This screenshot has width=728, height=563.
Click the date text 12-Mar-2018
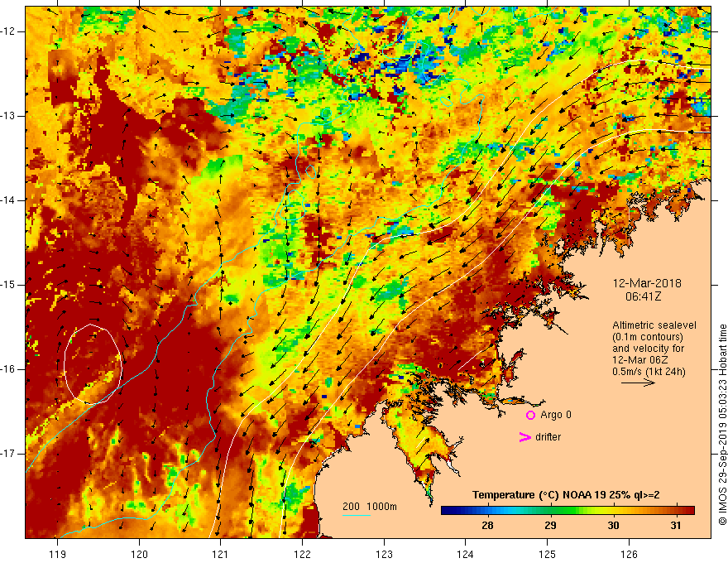[647, 283]
